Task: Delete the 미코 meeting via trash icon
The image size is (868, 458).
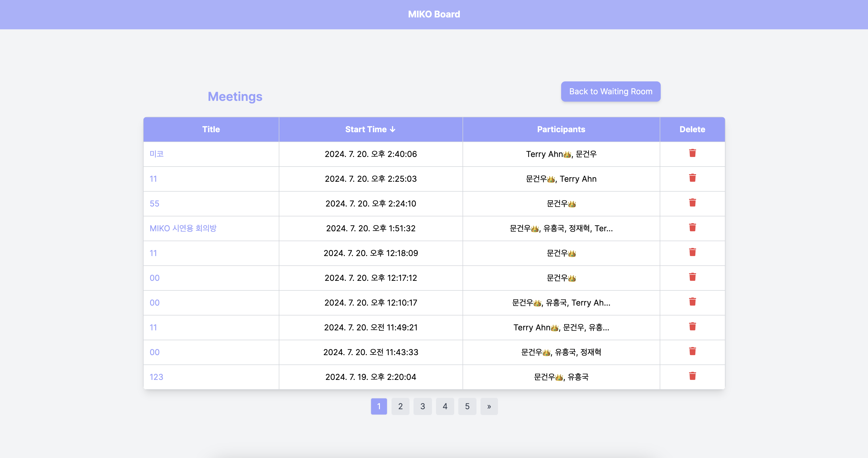Action: [692, 153]
